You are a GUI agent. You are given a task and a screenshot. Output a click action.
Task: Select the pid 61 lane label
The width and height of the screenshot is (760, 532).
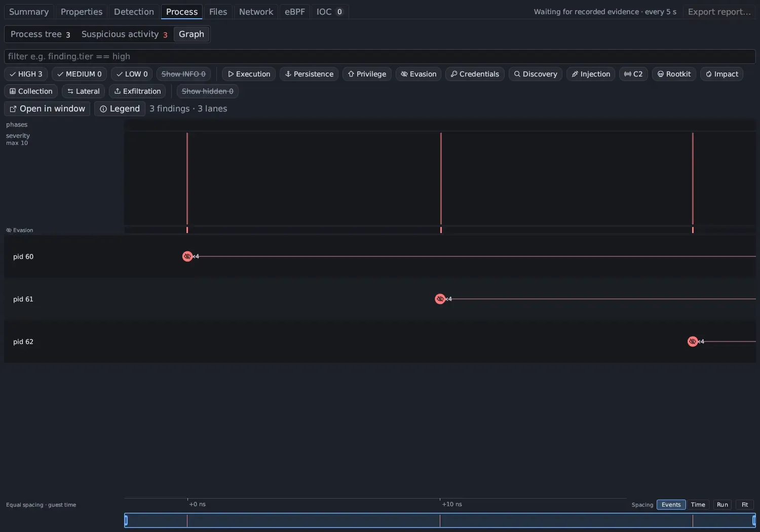click(x=23, y=299)
